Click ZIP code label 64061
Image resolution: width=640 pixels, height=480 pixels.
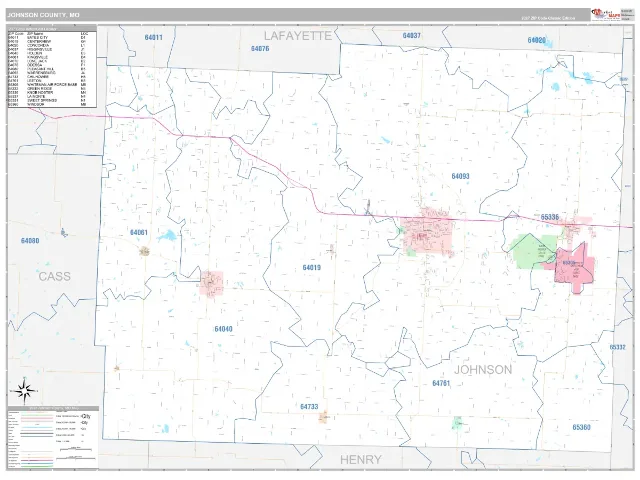[x=139, y=232]
